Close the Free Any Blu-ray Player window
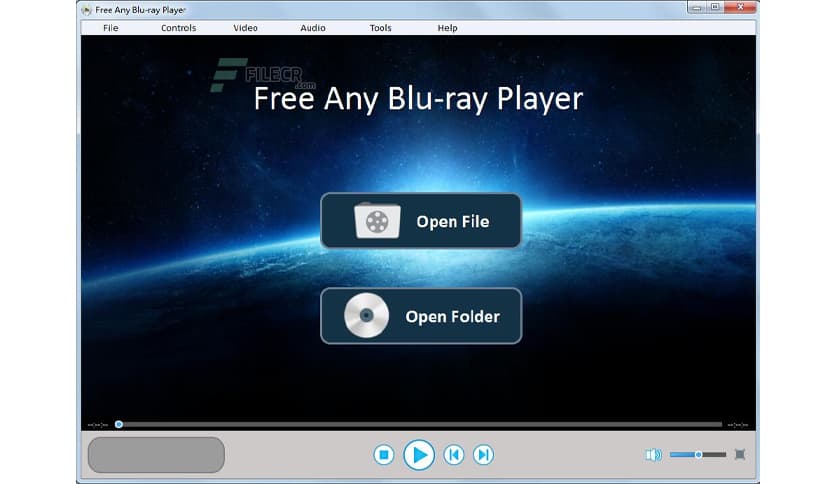Screen dimensions: 836x484 click(741, 7)
